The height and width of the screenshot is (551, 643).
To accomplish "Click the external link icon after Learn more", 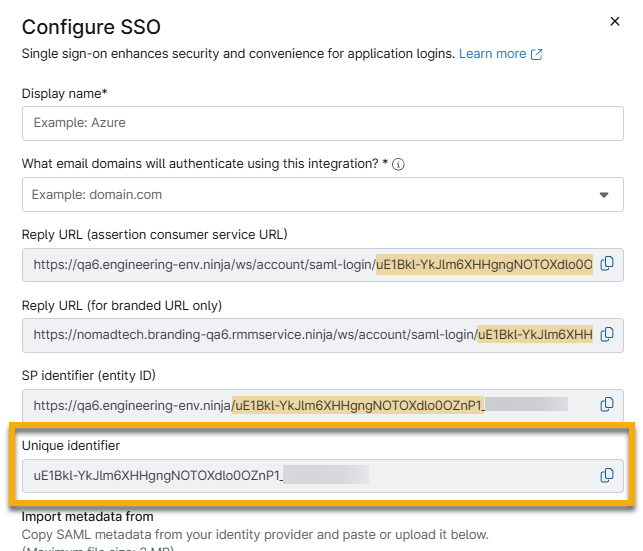I will (537, 54).
